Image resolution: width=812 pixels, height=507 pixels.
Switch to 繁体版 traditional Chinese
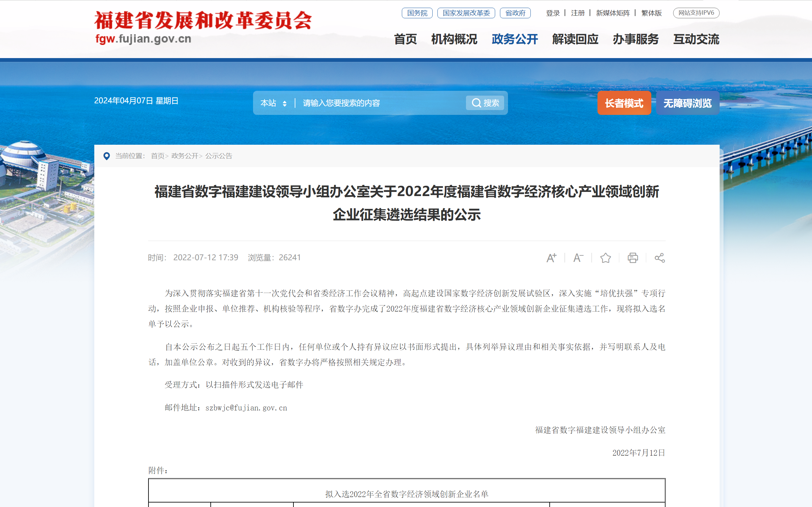(x=651, y=13)
